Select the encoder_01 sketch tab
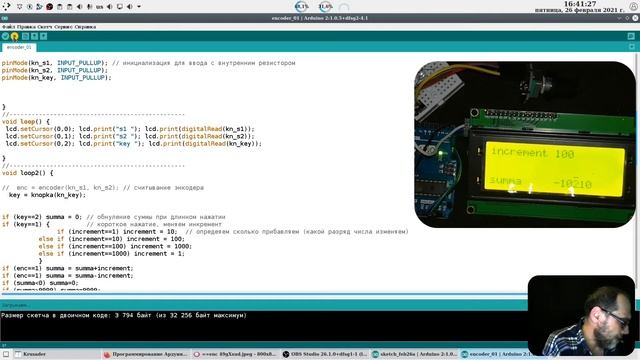Image resolution: width=640 pixels, height=360 pixels. (19, 47)
